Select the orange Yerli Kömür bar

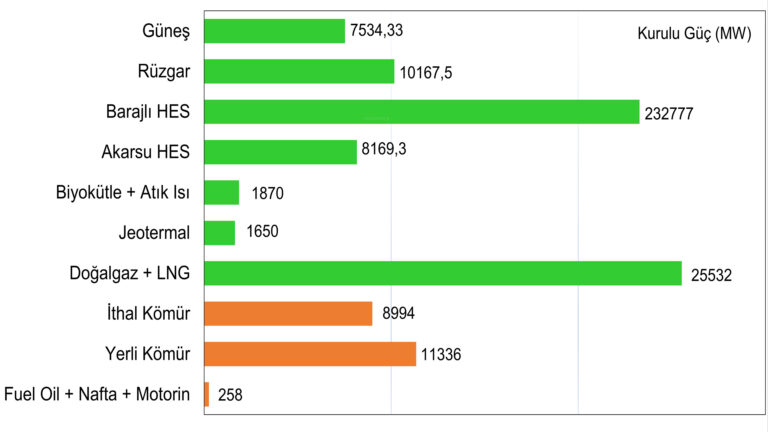coord(310,354)
